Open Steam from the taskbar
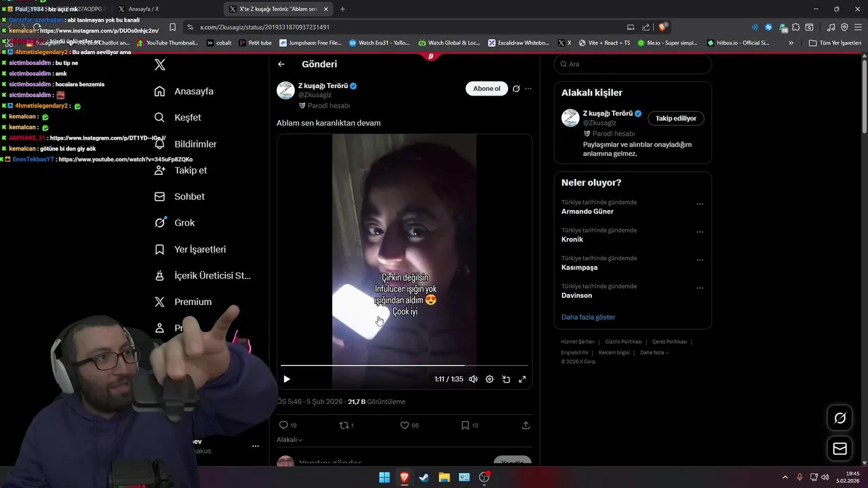The height and width of the screenshot is (488, 868). (424, 477)
